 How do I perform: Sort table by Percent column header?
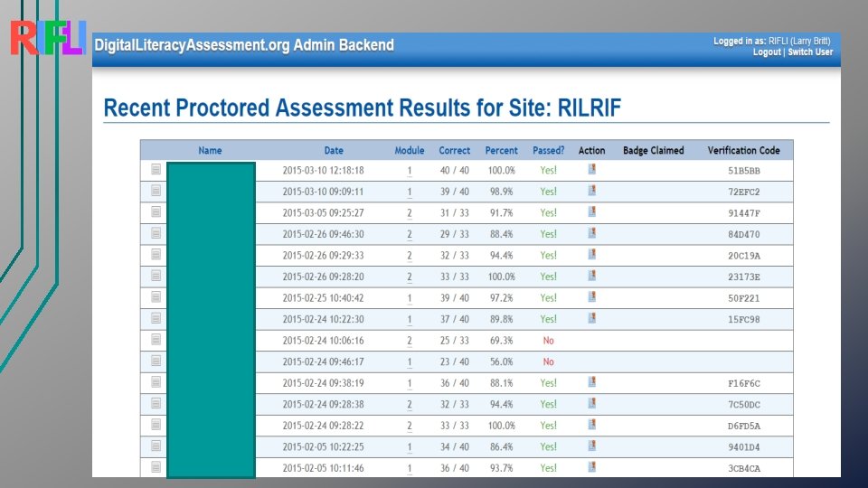tap(501, 151)
